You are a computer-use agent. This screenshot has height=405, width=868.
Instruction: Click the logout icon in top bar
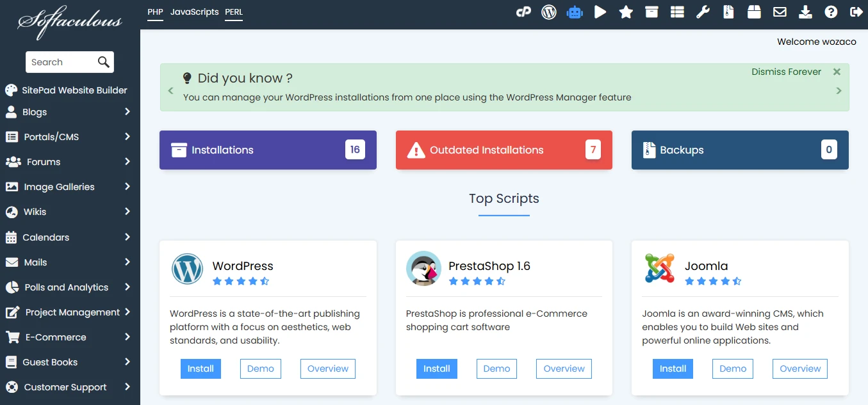tap(856, 12)
